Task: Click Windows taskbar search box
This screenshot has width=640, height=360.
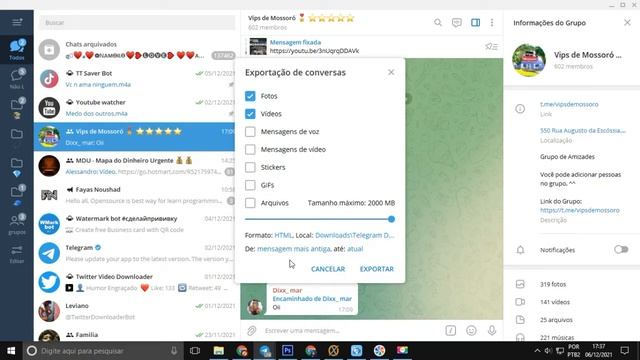Action: (102, 351)
